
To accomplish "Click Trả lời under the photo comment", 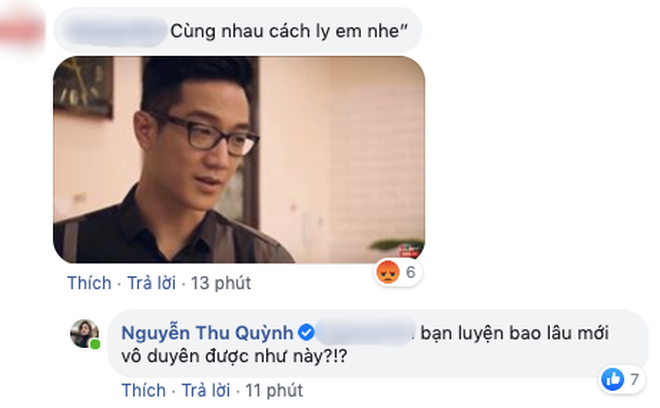I will point(152,283).
